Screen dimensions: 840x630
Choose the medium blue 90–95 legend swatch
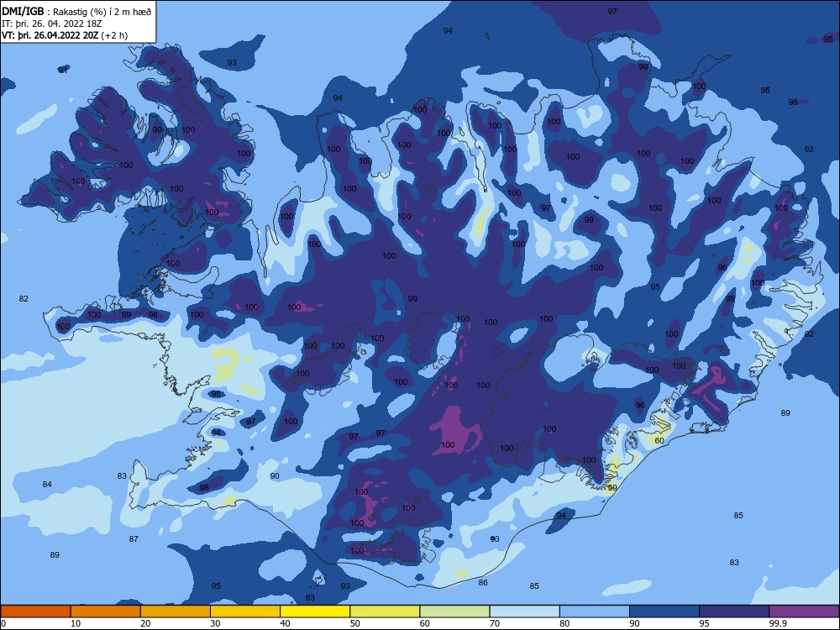pos(664,612)
